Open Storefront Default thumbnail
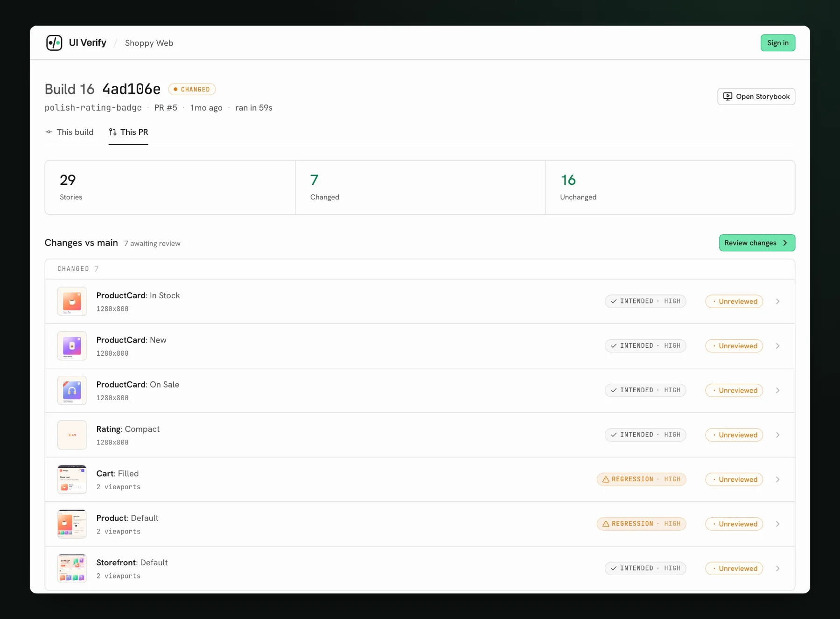 click(72, 569)
